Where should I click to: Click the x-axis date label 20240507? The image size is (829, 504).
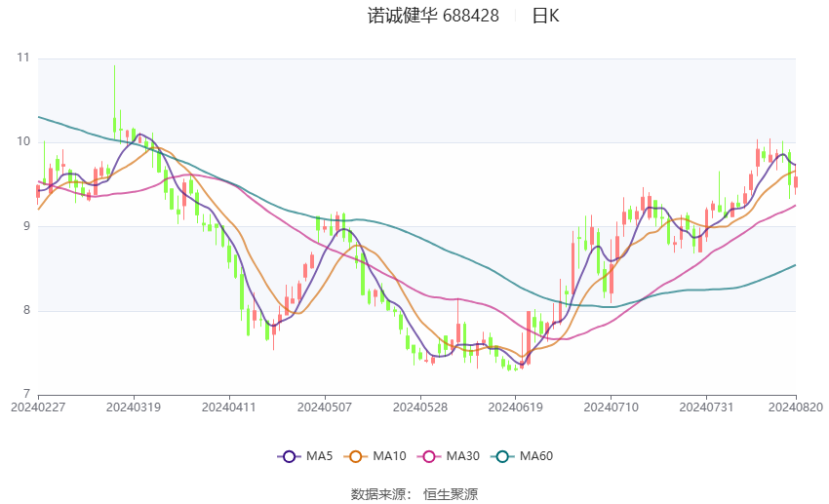(325, 407)
